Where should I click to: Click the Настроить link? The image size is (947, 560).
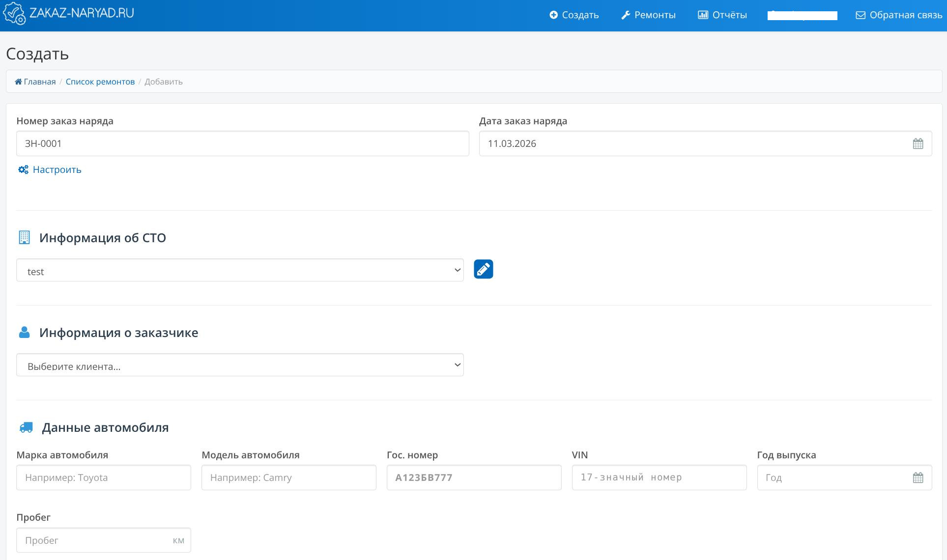[57, 170]
